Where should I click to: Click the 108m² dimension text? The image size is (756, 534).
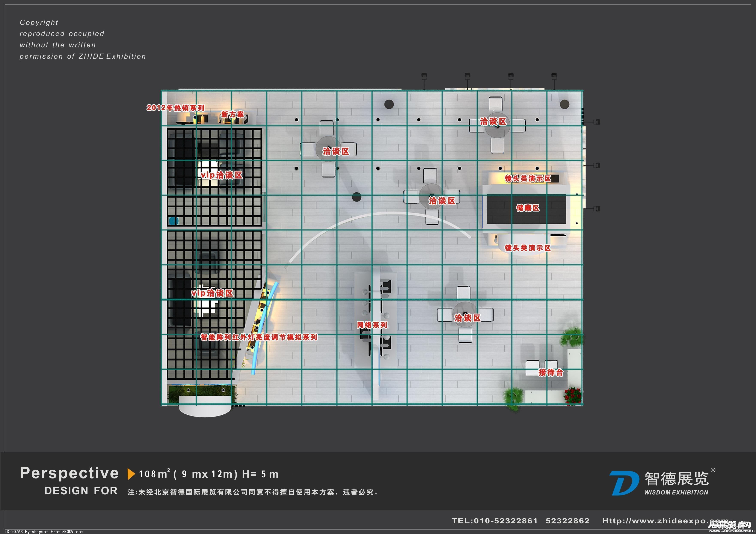pyautogui.click(x=155, y=474)
